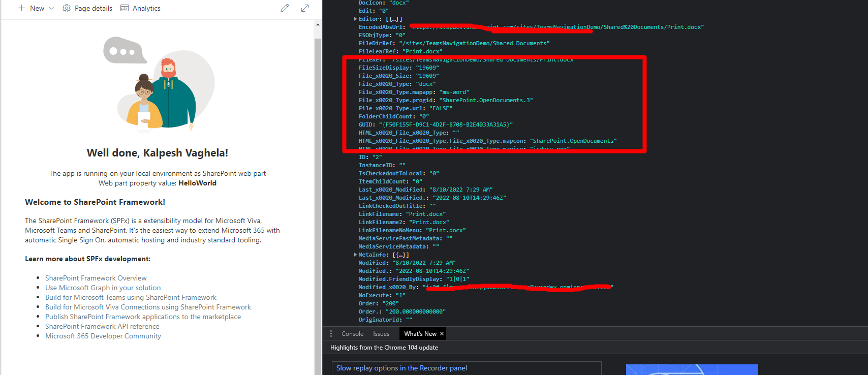Click the New command bar button
Screen dimensions: 868x375
pyautogui.click(x=36, y=8)
